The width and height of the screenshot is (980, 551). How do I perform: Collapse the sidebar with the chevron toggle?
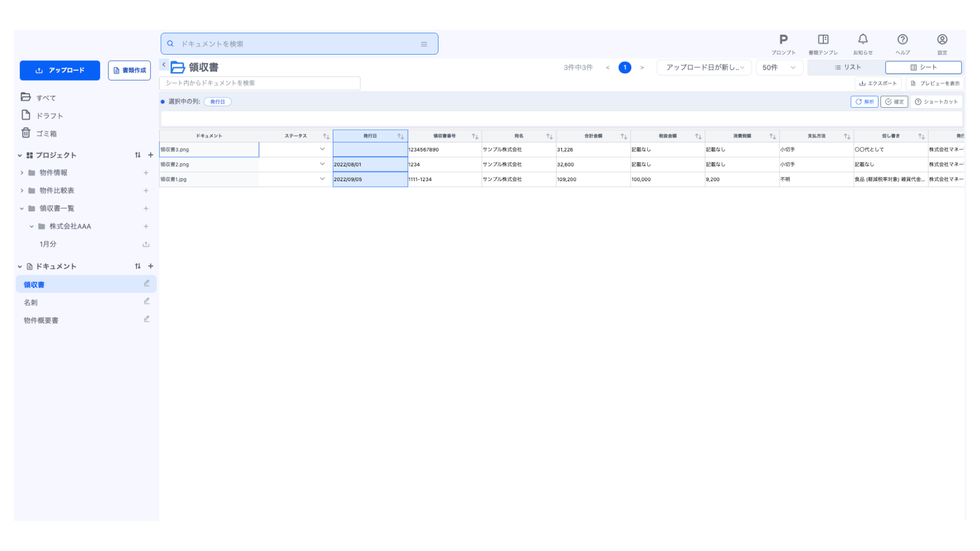coord(164,65)
